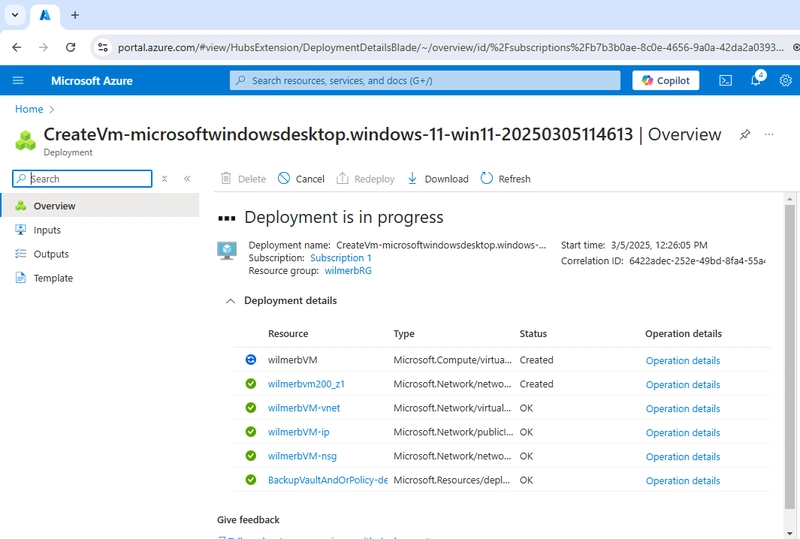This screenshot has width=800, height=539.
Task: Click the Microsoft Azure logo text
Action: [x=92, y=81]
